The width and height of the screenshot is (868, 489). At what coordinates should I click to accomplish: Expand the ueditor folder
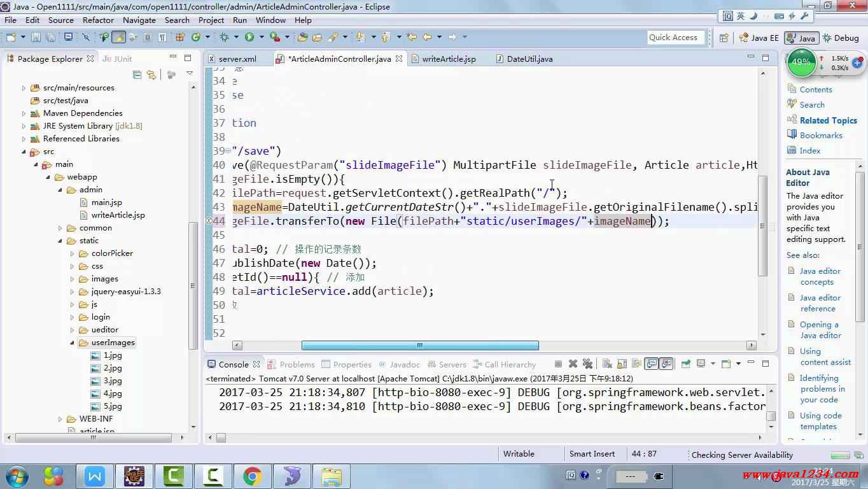[x=73, y=330]
